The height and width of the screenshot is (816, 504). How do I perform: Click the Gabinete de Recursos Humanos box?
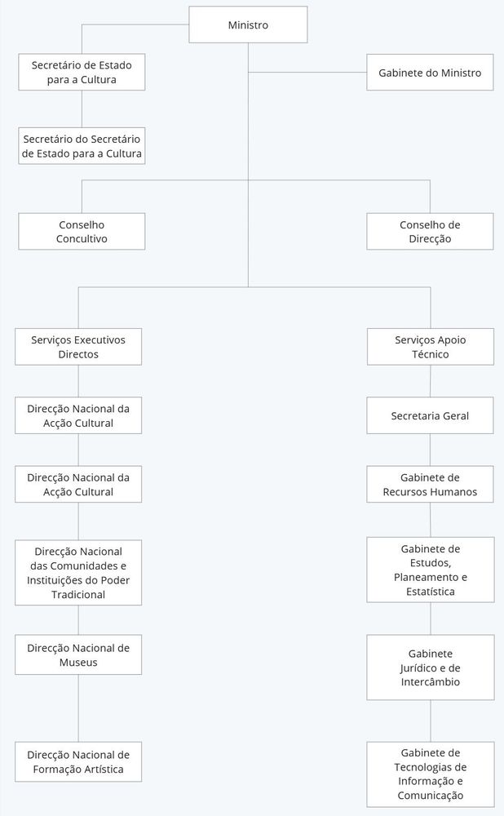[430, 484]
